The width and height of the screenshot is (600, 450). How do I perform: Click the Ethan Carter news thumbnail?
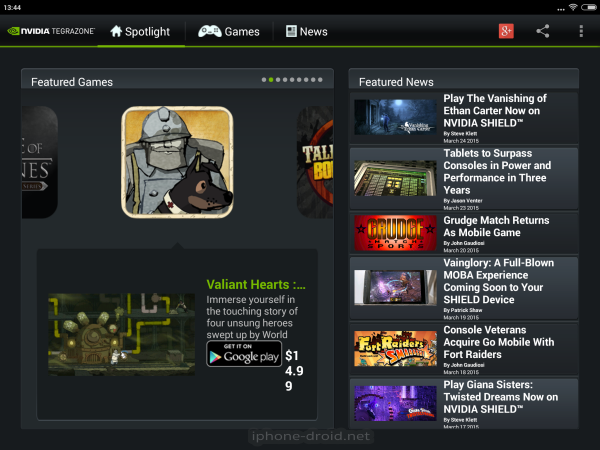395,117
